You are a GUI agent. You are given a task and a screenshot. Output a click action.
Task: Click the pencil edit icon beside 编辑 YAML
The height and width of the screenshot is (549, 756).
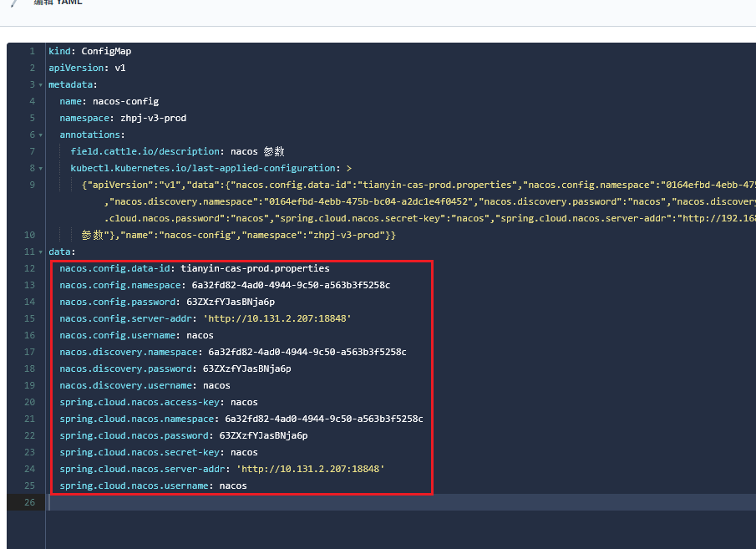[14, 3]
